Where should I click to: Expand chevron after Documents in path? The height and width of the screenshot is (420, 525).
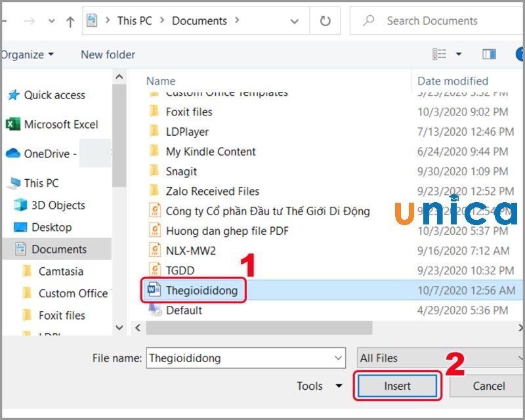tap(237, 20)
